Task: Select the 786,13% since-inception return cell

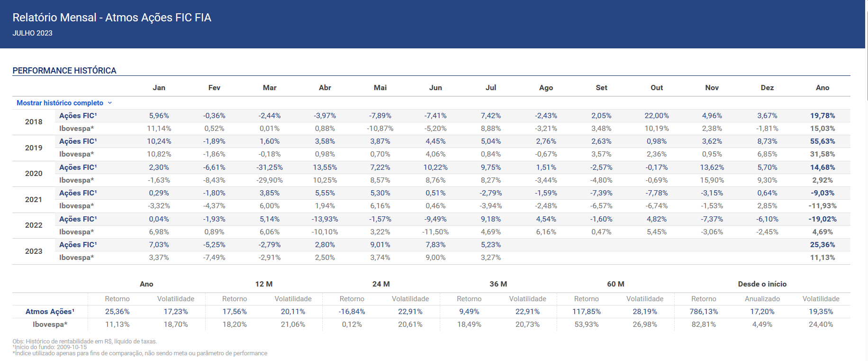Action: pyautogui.click(x=704, y=312)
